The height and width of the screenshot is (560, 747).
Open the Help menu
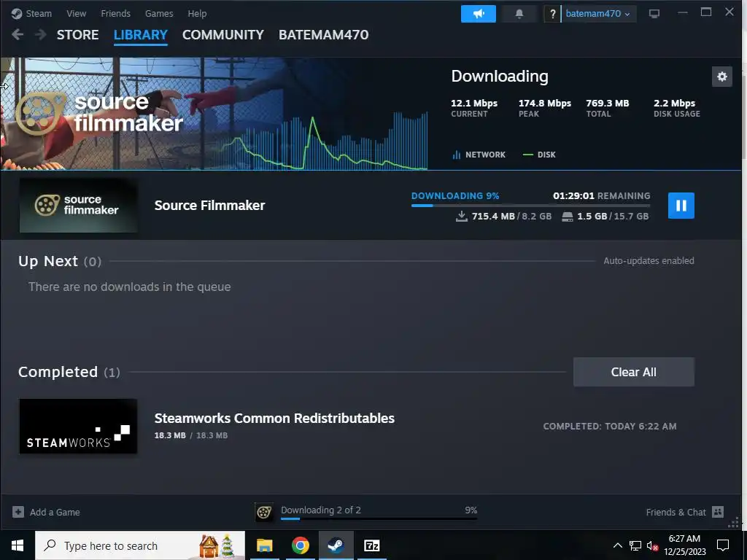[197, 13]
